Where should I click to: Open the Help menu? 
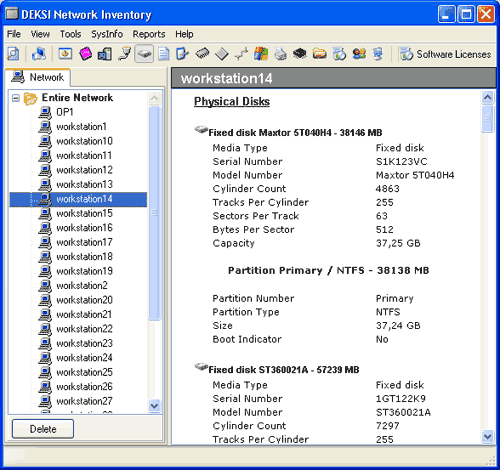184,34
